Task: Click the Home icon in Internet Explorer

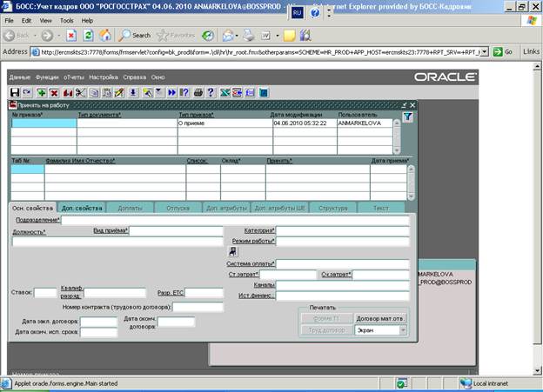Action: click(105, 36)
